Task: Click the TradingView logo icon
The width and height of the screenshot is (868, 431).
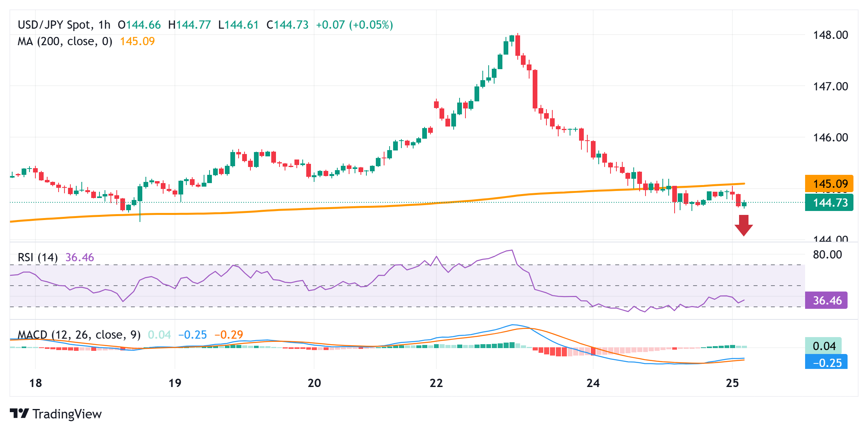Action: 19,413
